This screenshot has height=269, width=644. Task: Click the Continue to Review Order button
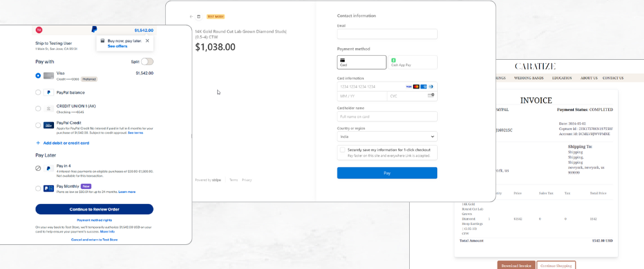(x=94, y=209)
